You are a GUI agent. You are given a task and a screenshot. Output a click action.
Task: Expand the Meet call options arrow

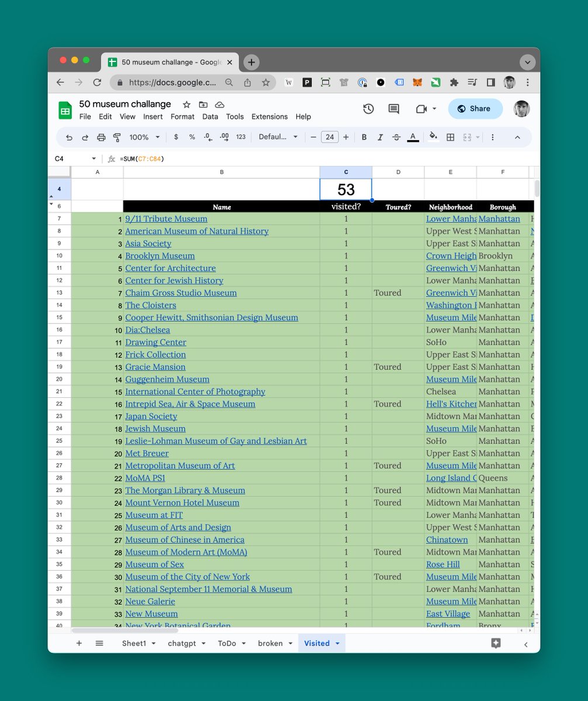[x=434, y=109]
